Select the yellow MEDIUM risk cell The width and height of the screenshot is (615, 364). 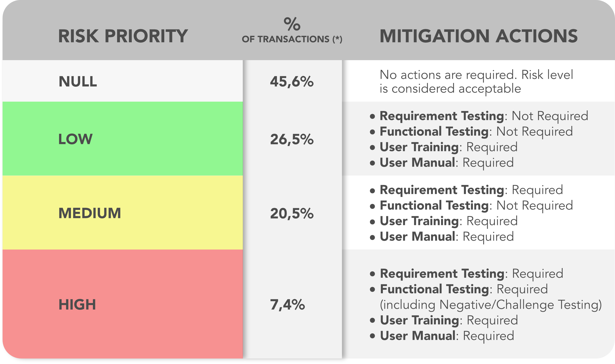[x=123, y=213]
